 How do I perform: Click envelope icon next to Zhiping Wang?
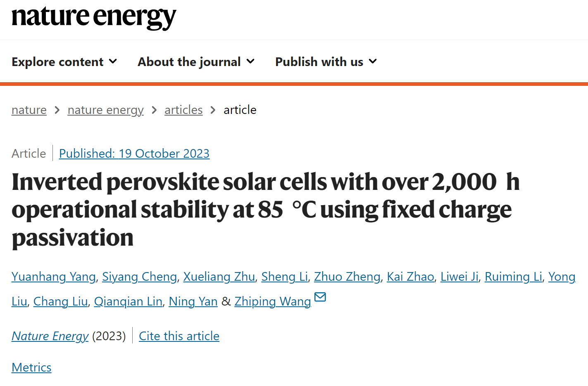pos(320,297)
